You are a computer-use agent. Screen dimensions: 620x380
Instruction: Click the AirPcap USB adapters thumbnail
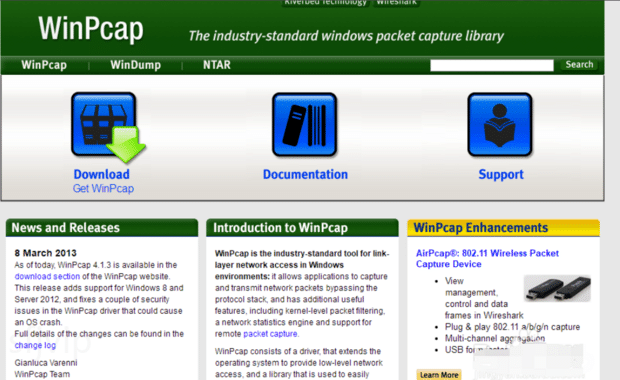(x=557, y=288)
